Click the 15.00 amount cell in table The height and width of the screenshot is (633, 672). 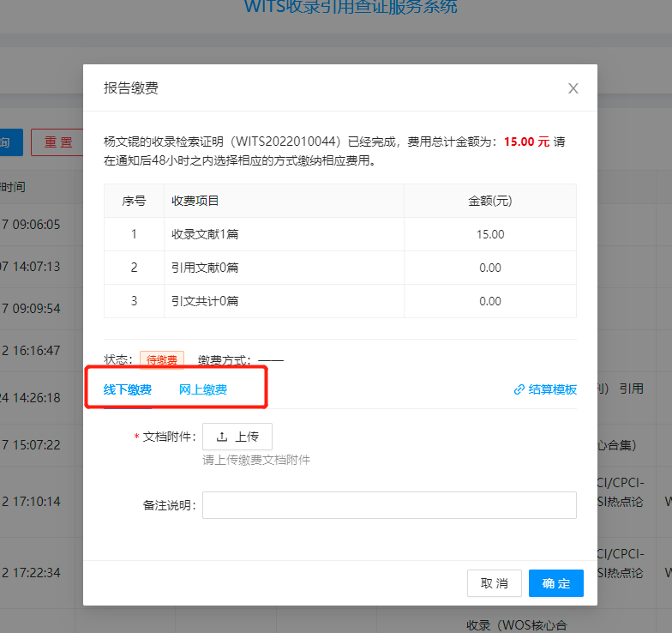(489, 234)
